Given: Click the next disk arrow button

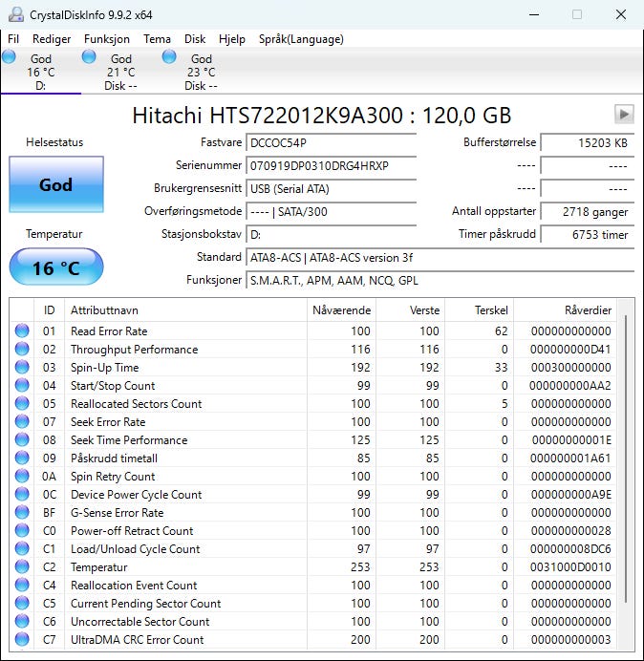Looking at the screenshot, I should (x=624, y=115).
